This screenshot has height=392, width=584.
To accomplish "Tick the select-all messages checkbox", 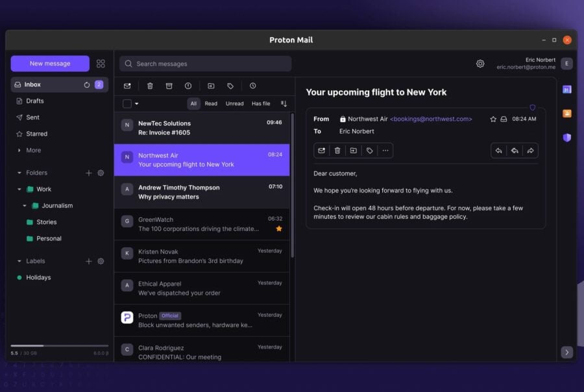I will (x=127, y=104).
